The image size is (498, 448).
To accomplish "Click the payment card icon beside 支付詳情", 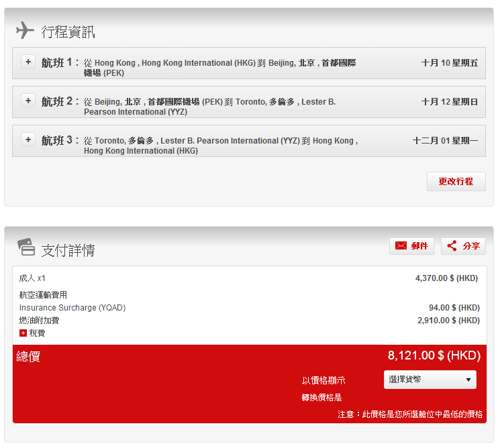I will 26,247.
